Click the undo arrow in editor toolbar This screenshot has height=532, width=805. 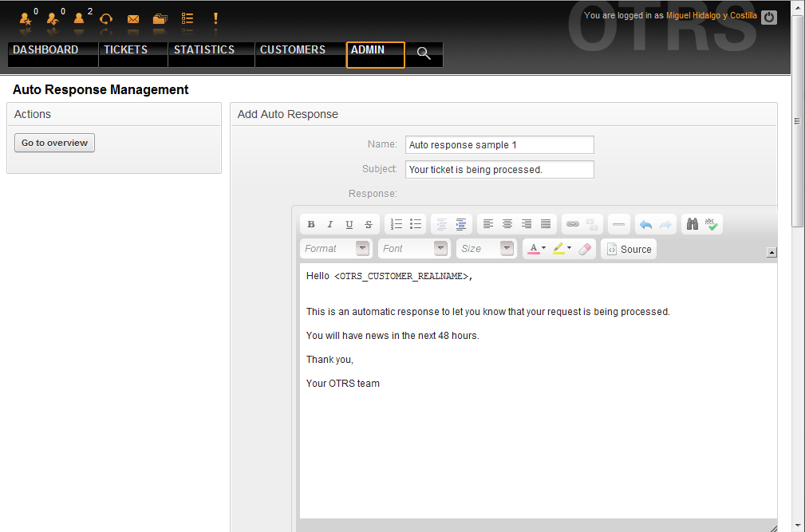(x=646, y=225)
